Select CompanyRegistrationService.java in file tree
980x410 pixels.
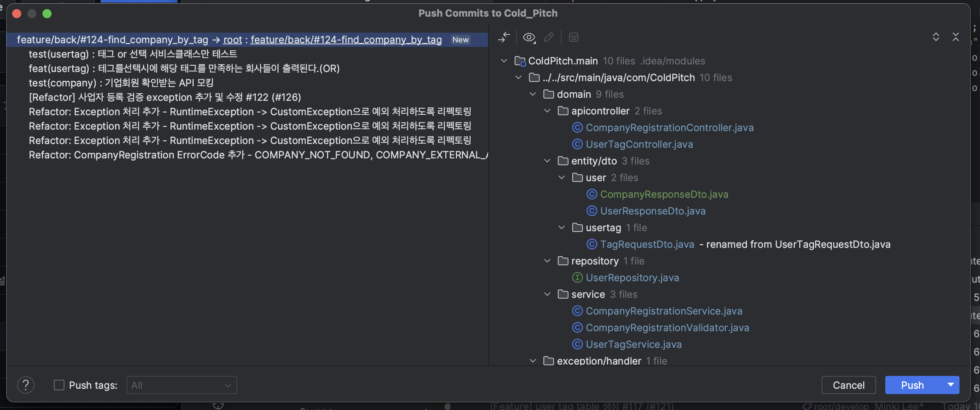pos(664,311)
